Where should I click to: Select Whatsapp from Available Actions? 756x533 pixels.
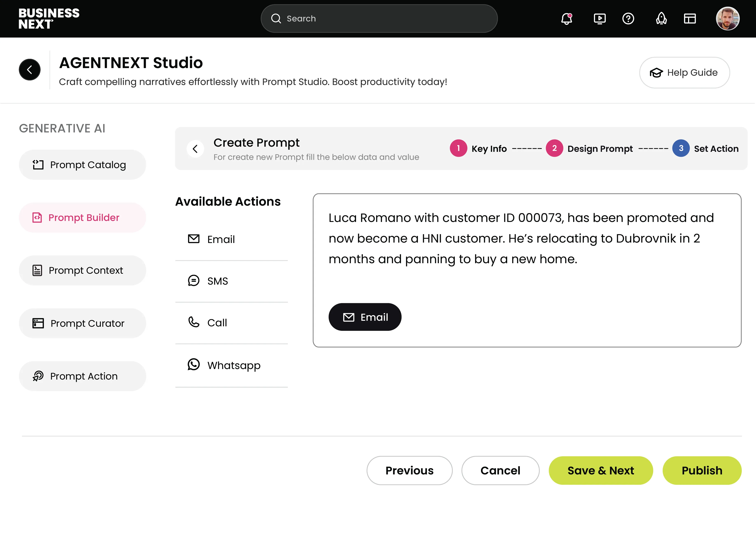click(x=232, y=366)
